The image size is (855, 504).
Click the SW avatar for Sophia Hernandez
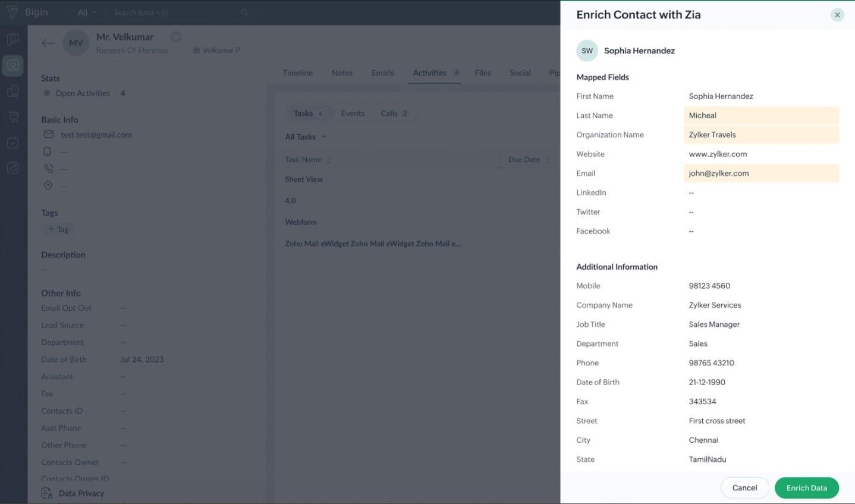587,51
